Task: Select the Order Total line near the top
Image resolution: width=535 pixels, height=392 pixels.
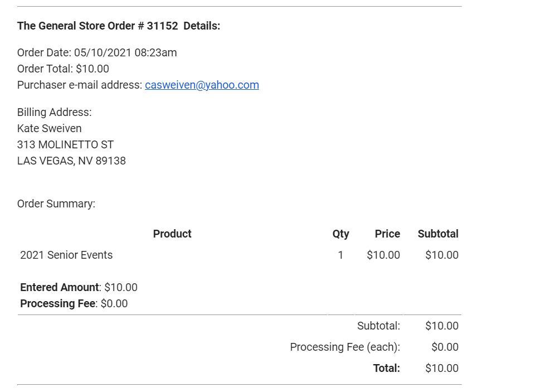Action: click(63, 69)
